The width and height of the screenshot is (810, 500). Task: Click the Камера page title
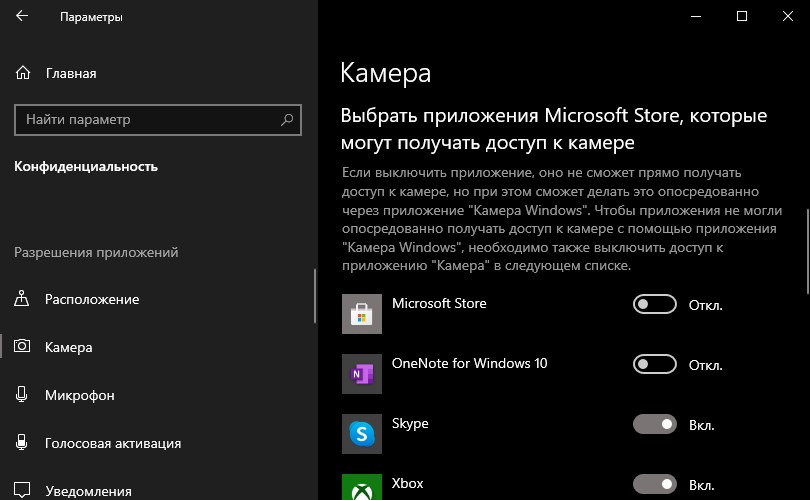[x=385, y=72]
